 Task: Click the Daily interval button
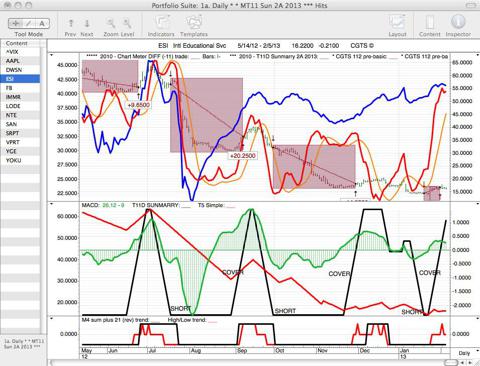(464, 353)
